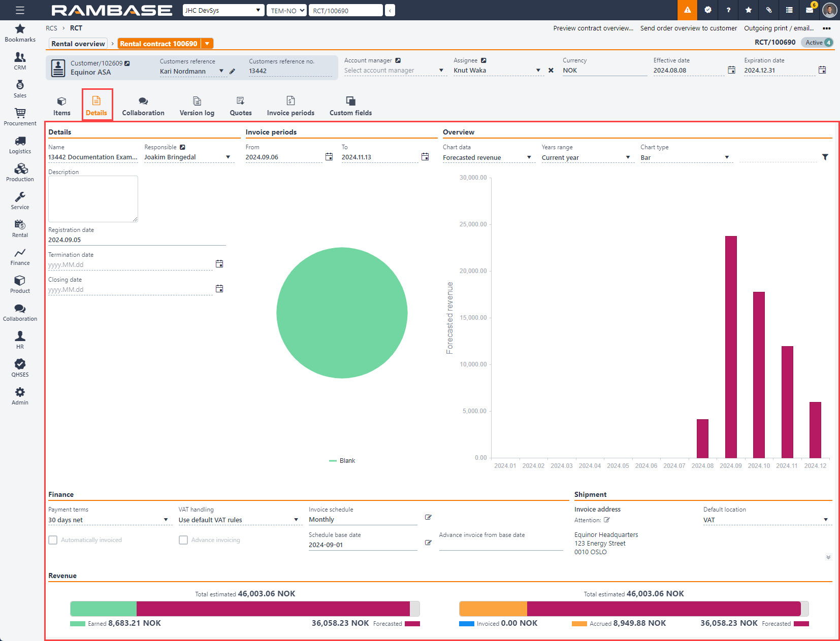The image size is (840, 641).
Task: Open the hamburger main menu
Action: click(x=20, y=10)
